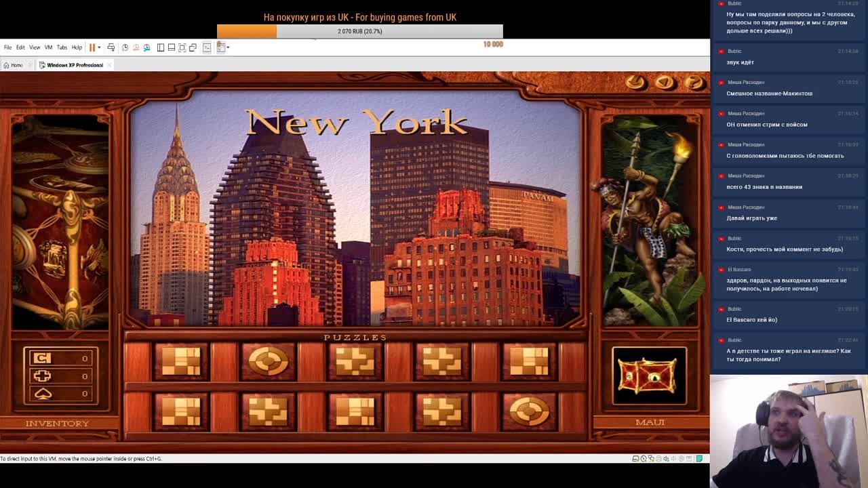
Task: Open the VM menu
Action: tap(48, 47)
